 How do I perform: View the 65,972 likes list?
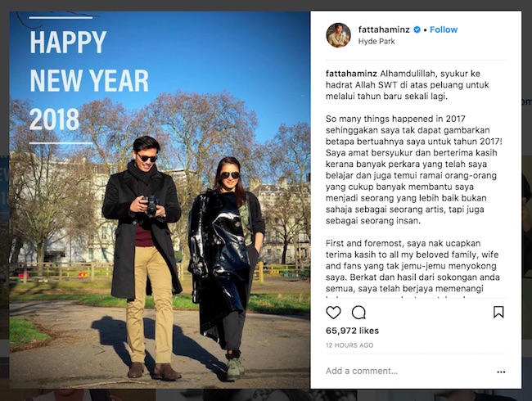pyautogui.click(x=352, y=331)
